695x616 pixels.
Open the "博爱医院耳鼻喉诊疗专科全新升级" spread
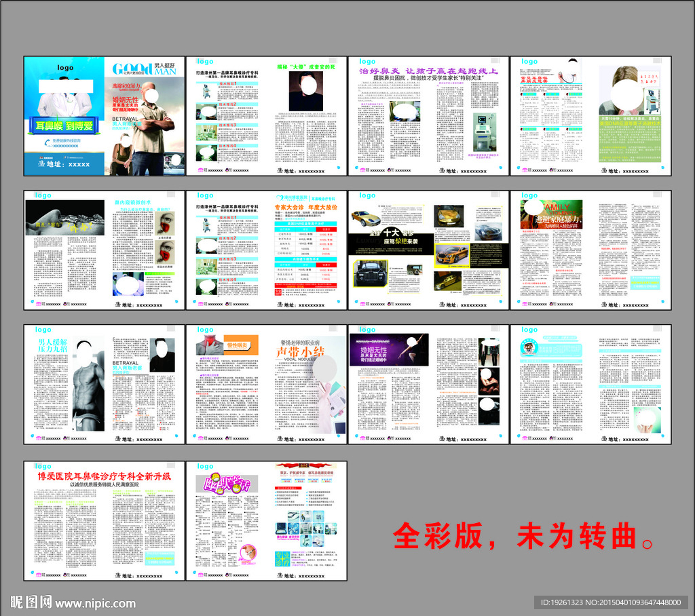104,521
